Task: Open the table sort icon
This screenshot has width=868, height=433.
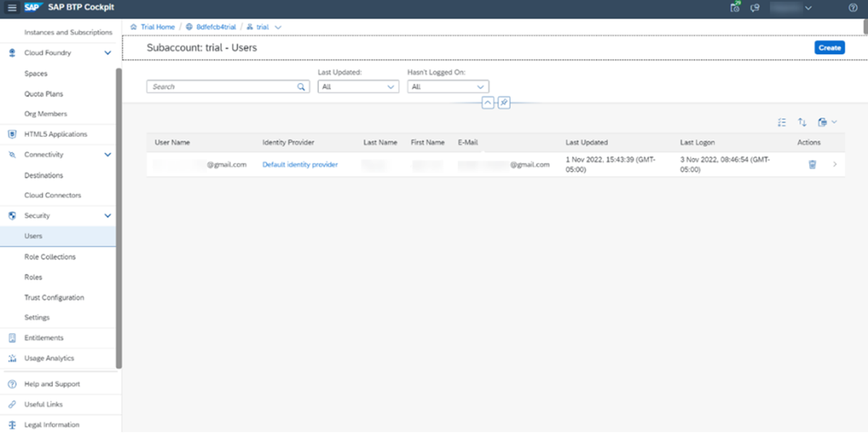Action: coord(802,122)
